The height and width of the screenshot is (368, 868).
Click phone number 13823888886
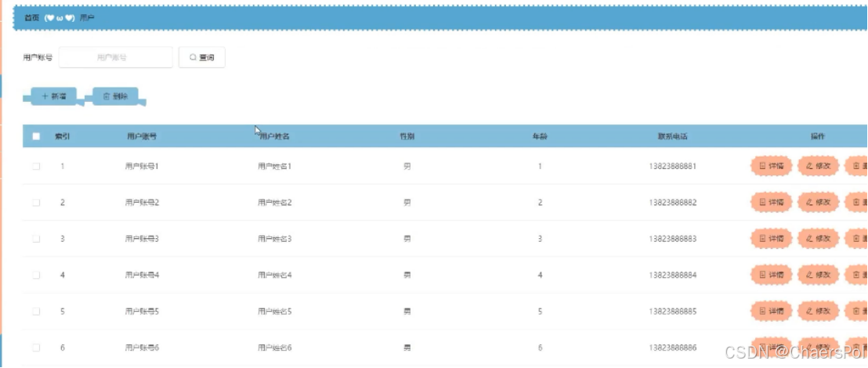click(x=673, y=348)
